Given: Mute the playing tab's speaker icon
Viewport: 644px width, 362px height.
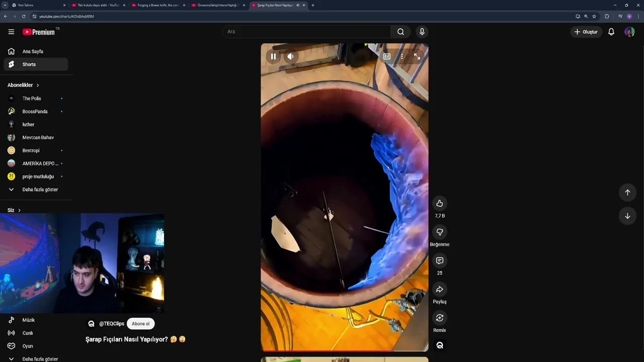Looking at the screenshot, I should (x=298, y=5).
